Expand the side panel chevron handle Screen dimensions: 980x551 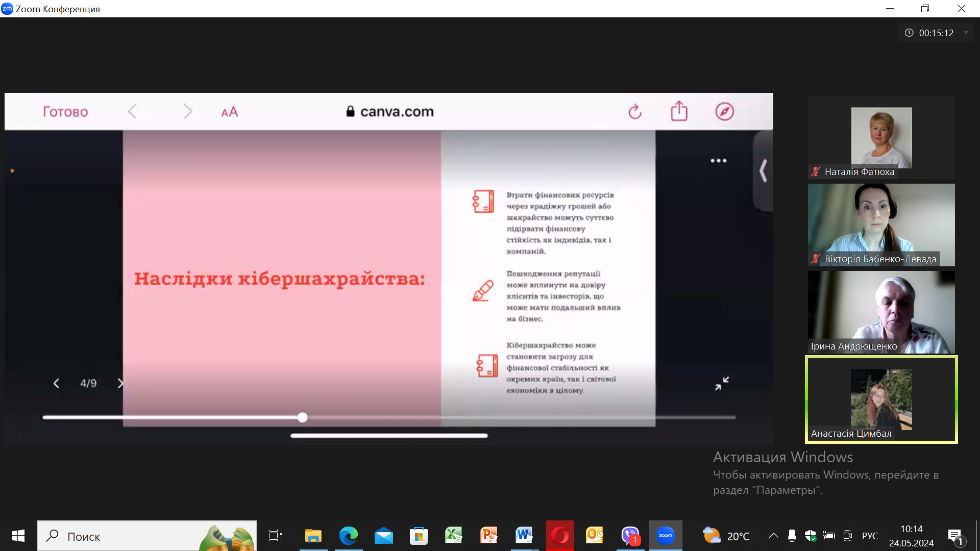click(763, 171)
